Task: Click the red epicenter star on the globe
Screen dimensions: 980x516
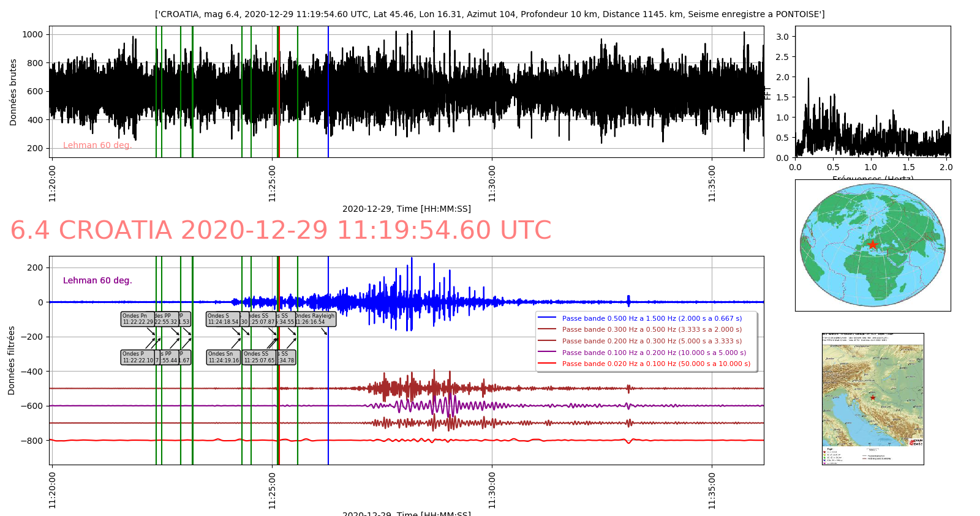Action: (x=873, y=245)
